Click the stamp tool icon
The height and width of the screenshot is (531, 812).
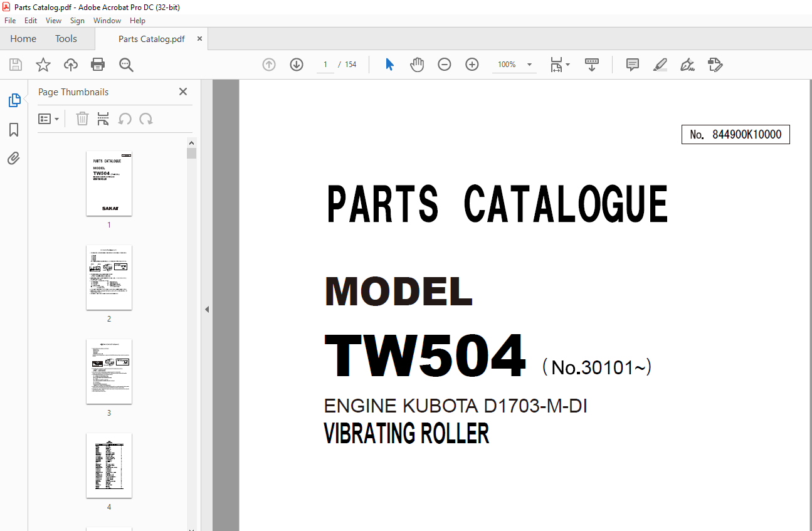715,65
